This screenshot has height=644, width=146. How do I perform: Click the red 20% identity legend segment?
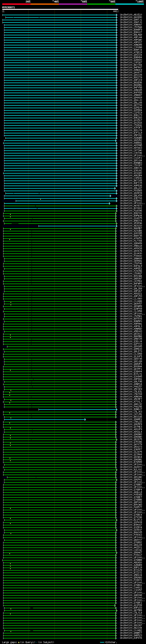click(16, 4)
